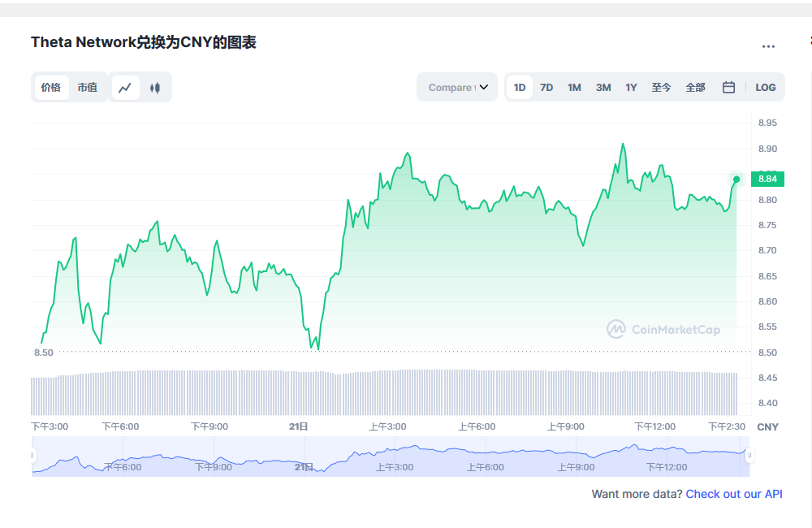Click 下午12:00 label inside the navigator strip

tap(667, 467)
